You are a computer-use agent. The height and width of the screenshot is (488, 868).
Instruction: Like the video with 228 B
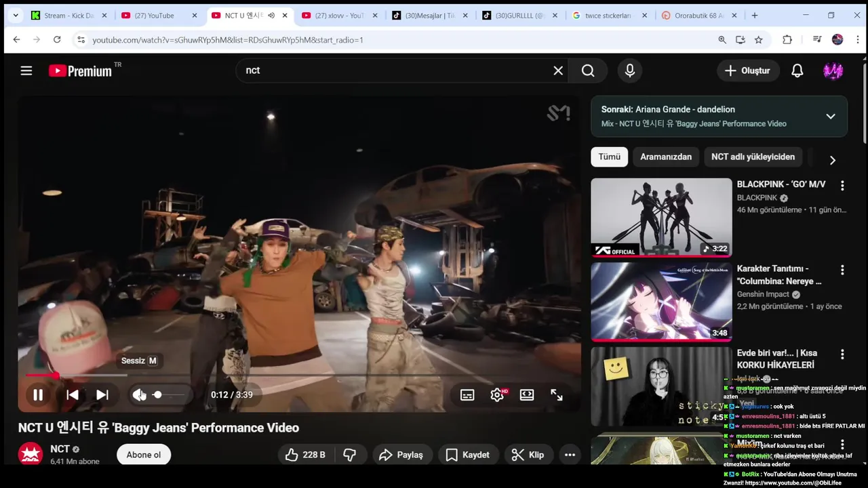(x=305, y=455)
